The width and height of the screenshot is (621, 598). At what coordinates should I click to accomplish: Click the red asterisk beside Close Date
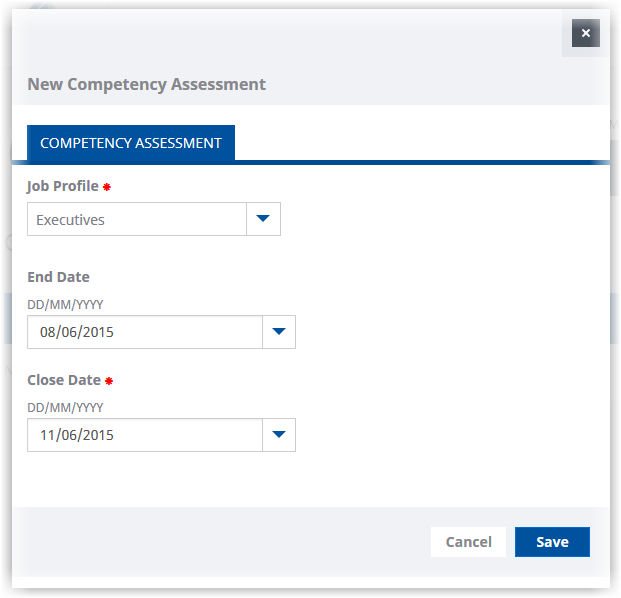109,381
